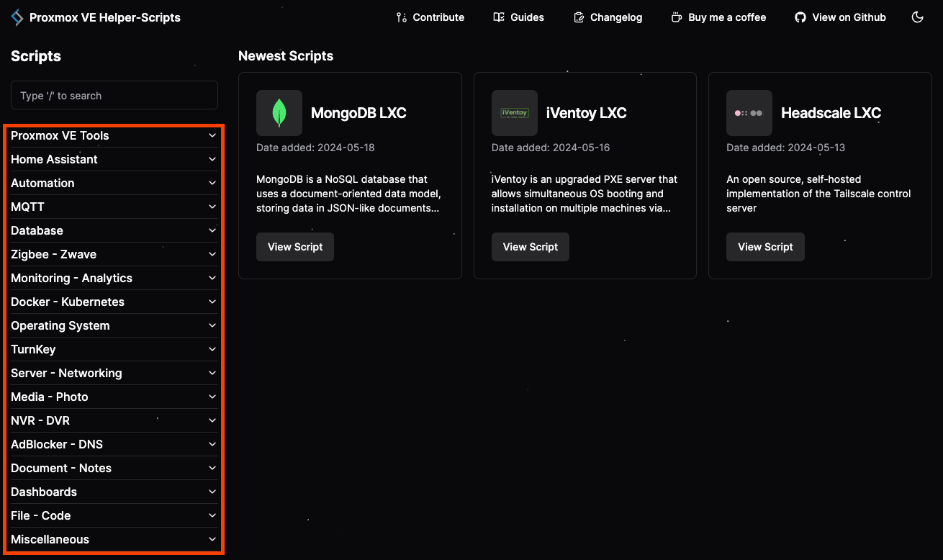Click the Guides book icon
The height and width of the screenshot is (560, 943).
click(x=499, y=17)
